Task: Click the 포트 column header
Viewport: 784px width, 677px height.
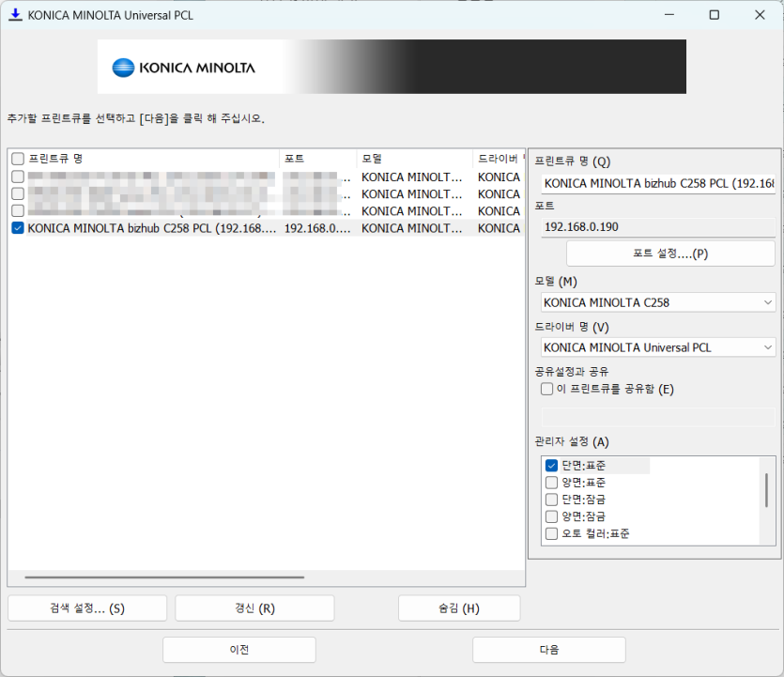Action: pos(291,160)
